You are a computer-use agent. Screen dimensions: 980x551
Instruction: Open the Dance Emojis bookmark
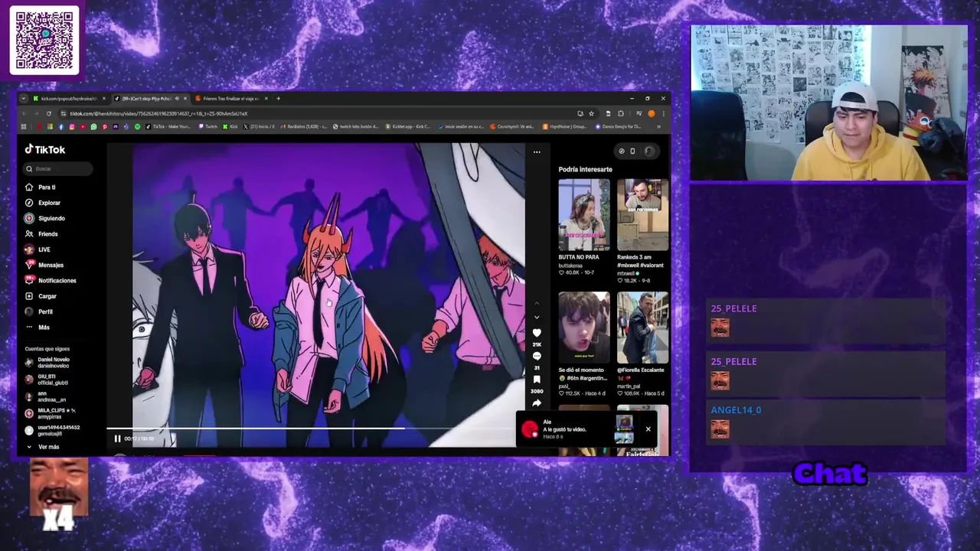[619, 127]
